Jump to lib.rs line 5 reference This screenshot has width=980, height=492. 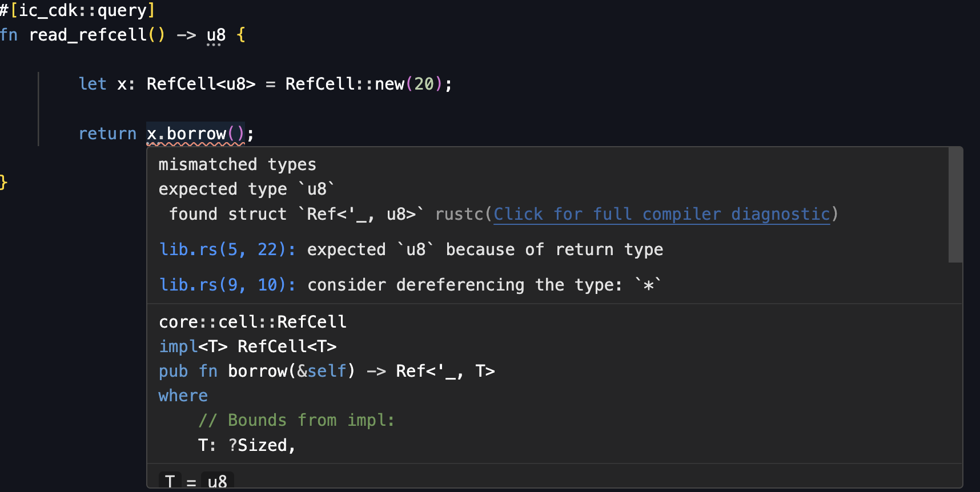coord(226,249)
